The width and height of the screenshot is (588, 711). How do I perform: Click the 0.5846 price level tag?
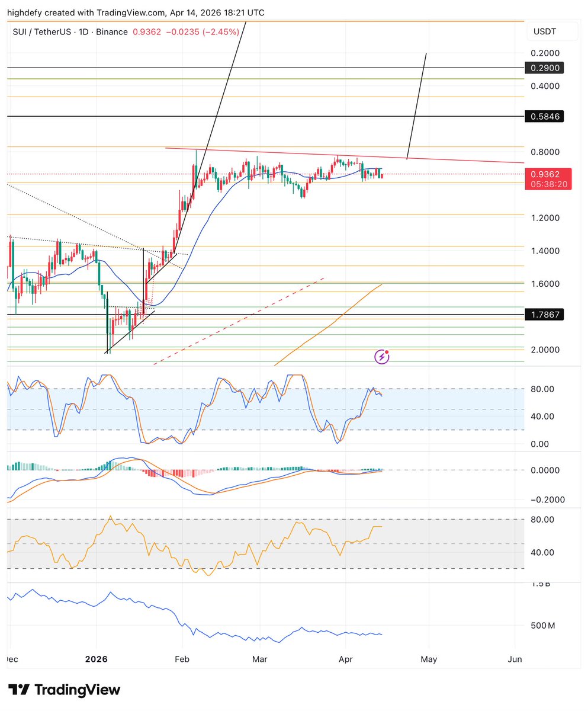(544, 117)
